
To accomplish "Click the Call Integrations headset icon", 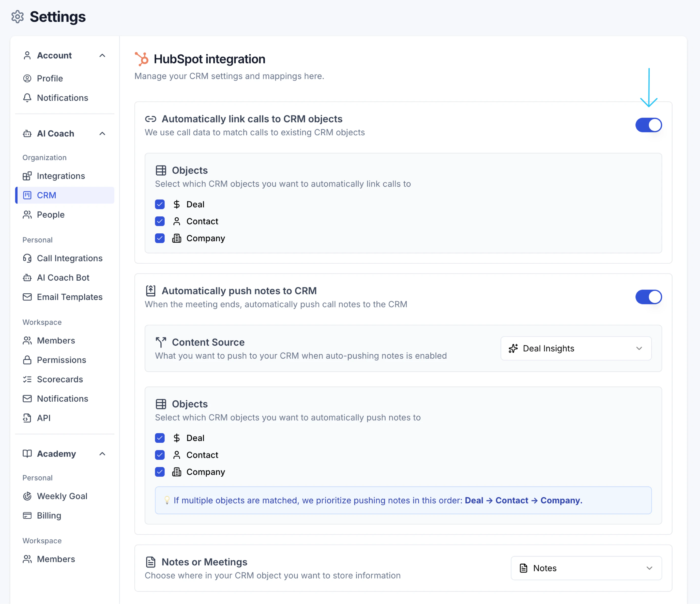I will (x=27, y=258).
